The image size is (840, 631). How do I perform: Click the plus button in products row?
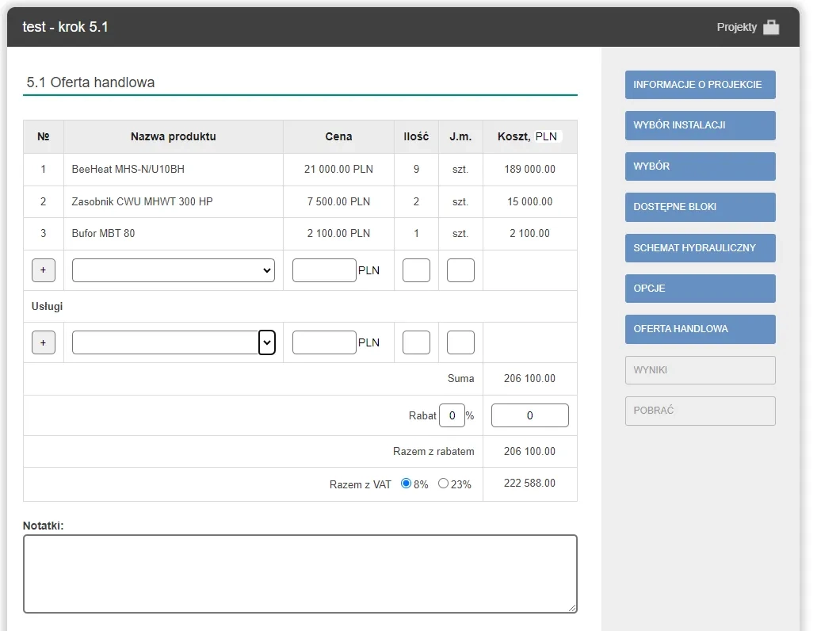43,270
